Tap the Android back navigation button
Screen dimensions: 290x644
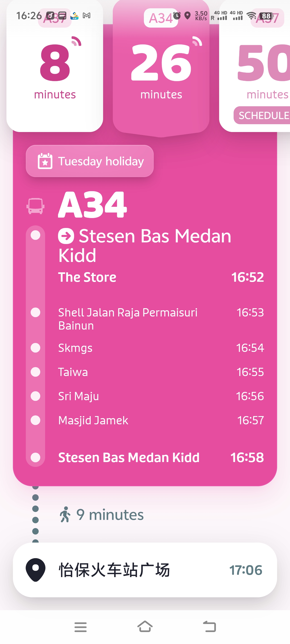(x=209, y=627)
